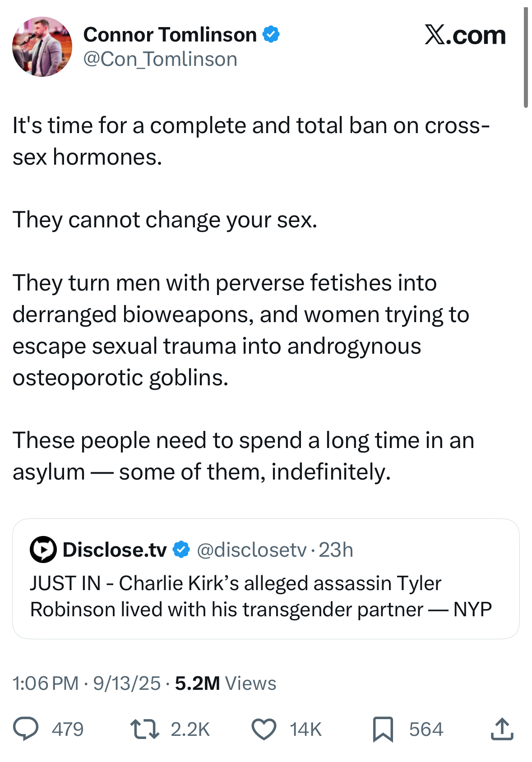Tap the scrollbar handle on right edge

pos(526,58)
